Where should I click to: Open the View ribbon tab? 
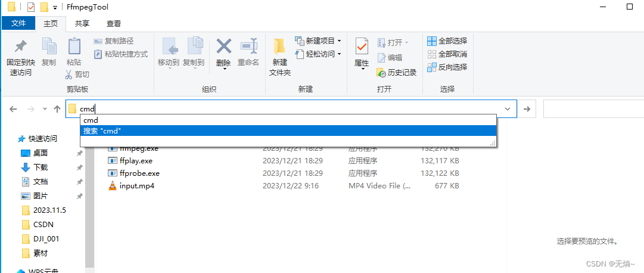(114, 24)
